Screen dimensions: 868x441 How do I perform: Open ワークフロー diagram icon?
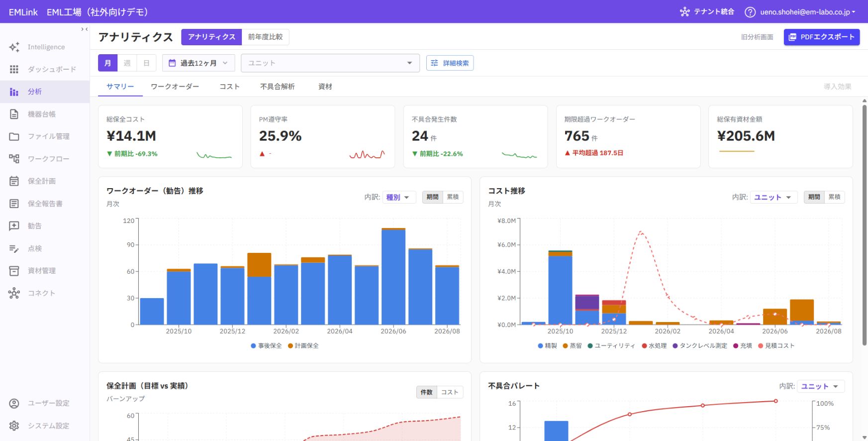14,159
